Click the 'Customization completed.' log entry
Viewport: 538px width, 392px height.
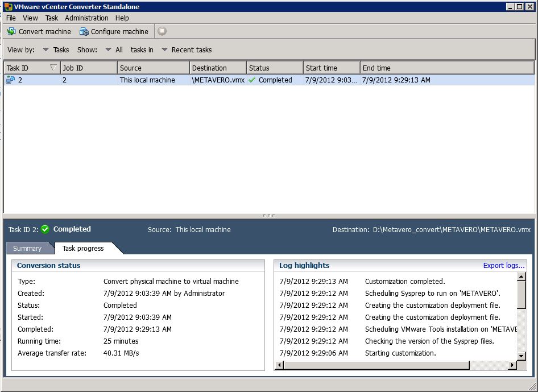click(x=405, y=282)
